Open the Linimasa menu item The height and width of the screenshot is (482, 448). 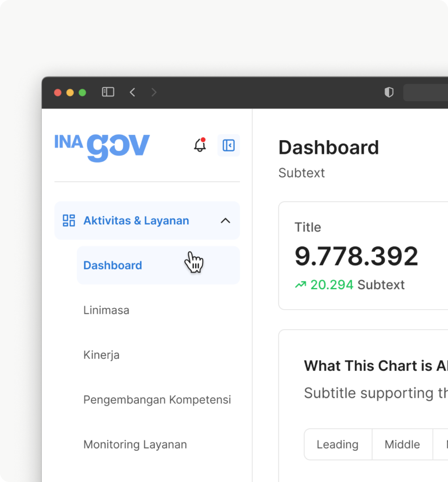[106, 310]
